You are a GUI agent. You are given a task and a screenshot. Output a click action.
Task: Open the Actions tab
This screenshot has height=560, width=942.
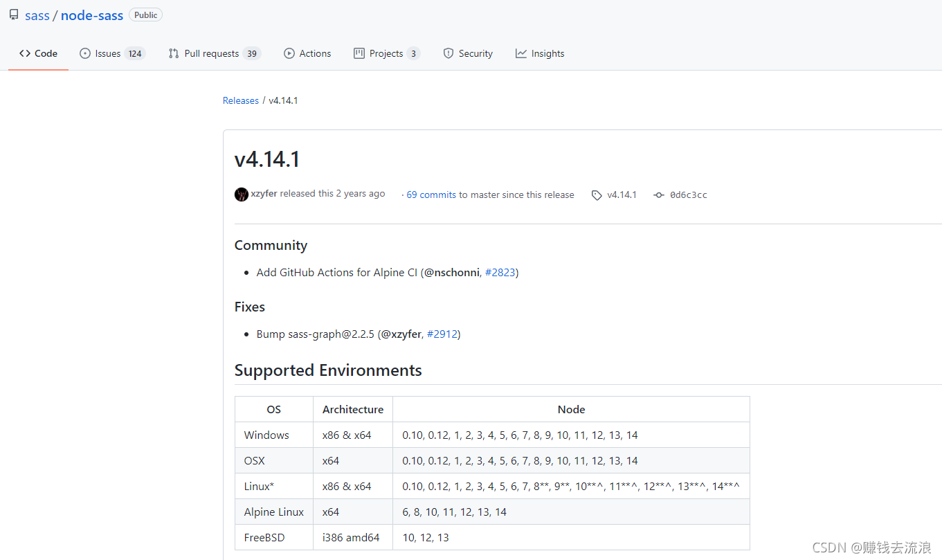pos(307,53)
